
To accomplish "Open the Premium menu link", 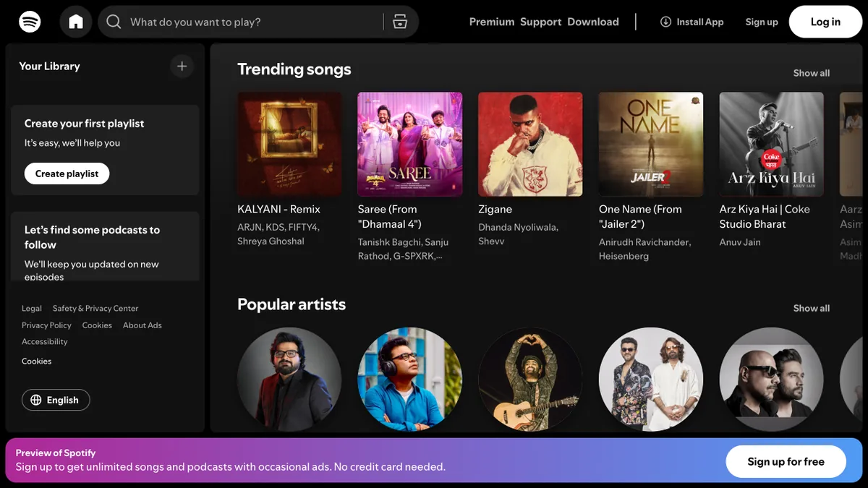I will click(x=492, y=22).
